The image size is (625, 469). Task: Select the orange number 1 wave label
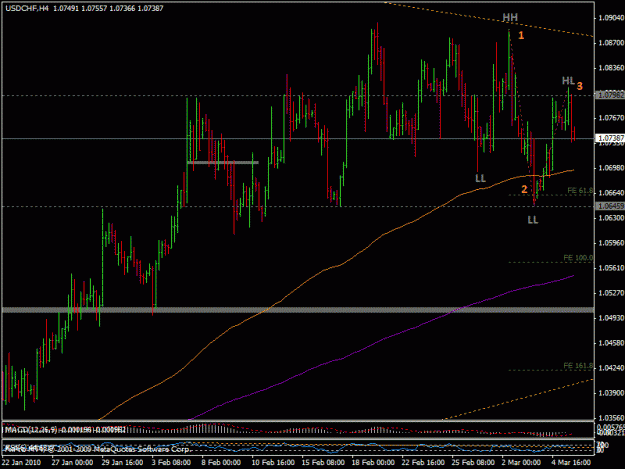[521, 35]
